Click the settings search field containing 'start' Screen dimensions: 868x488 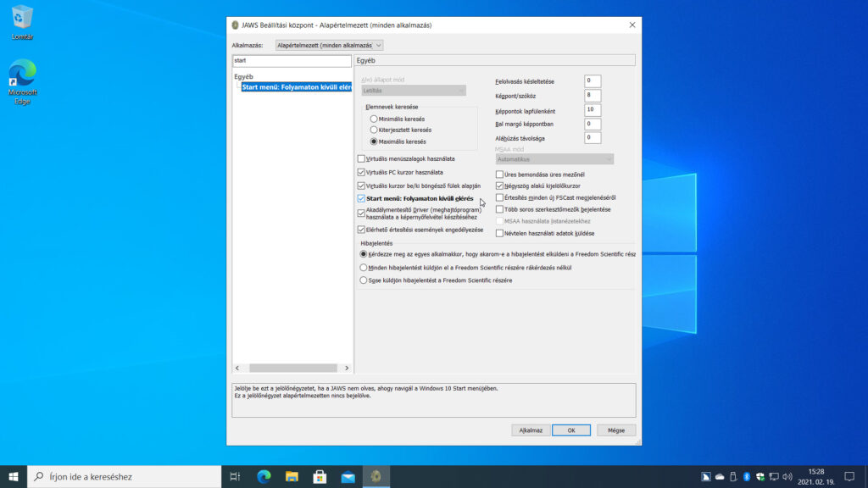click(292, 61)
